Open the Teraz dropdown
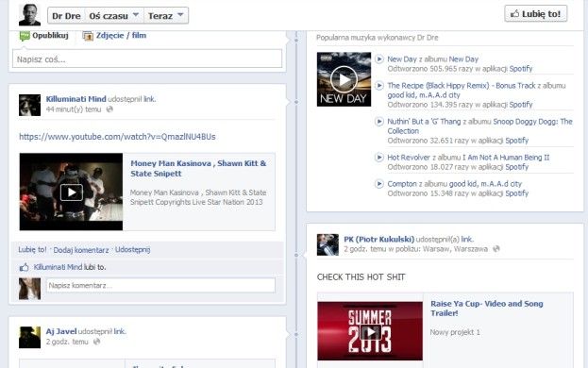 (x=166, y=16)
